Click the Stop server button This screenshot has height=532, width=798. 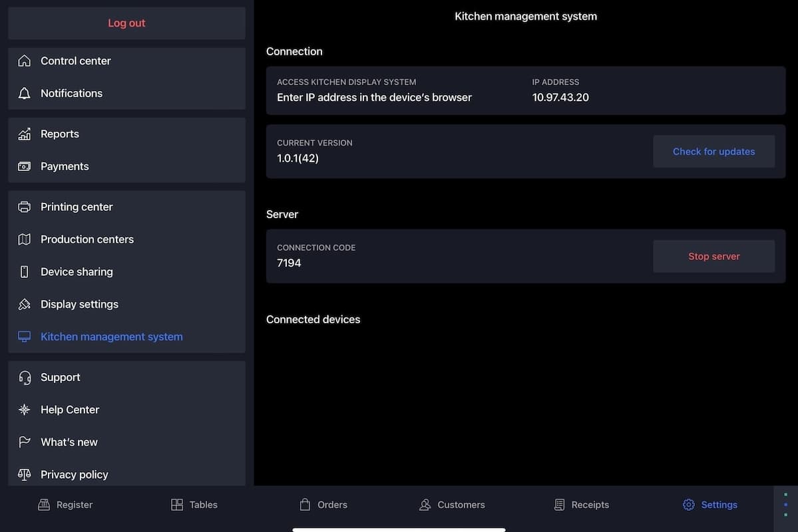tap(713, 257)
